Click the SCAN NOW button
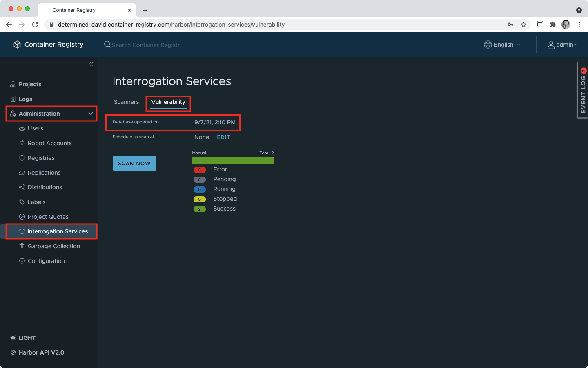Image resolution: width=588 pixels, height=368 pixels. 134,163
